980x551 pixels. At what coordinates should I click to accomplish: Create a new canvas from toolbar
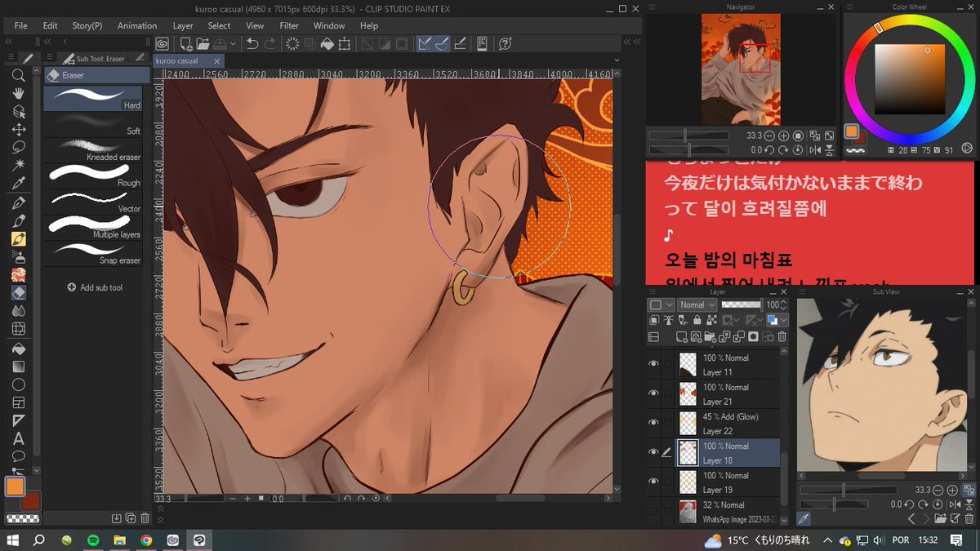click(186, 44)
